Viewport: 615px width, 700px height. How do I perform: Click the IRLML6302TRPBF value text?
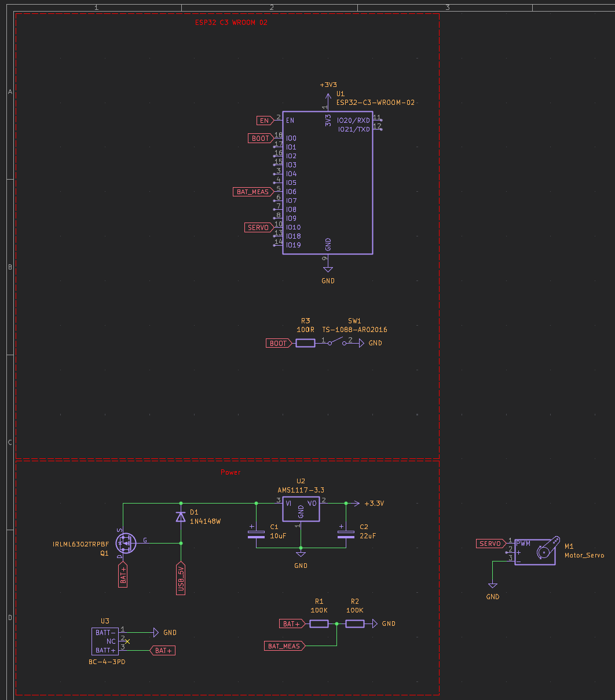click(80, 544)
